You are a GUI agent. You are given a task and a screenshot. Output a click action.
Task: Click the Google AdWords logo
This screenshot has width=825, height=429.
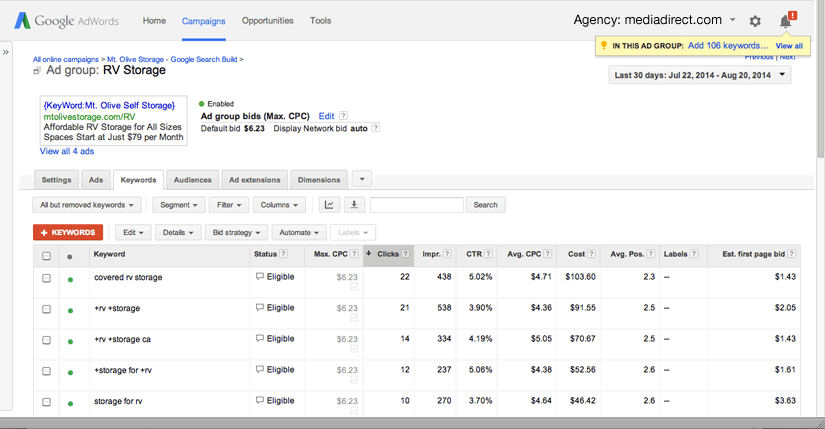click(x=66, y=21)
